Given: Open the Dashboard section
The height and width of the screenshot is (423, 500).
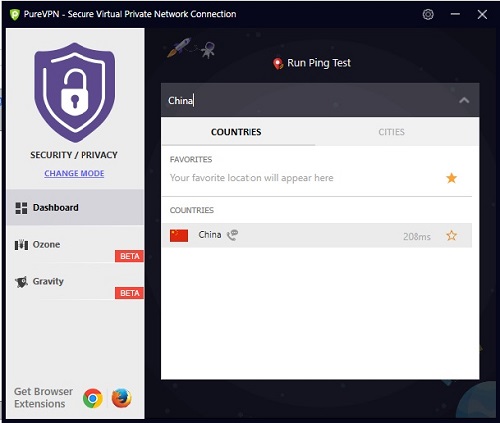Looking at the screenshot, I should [x=75, y=207].
